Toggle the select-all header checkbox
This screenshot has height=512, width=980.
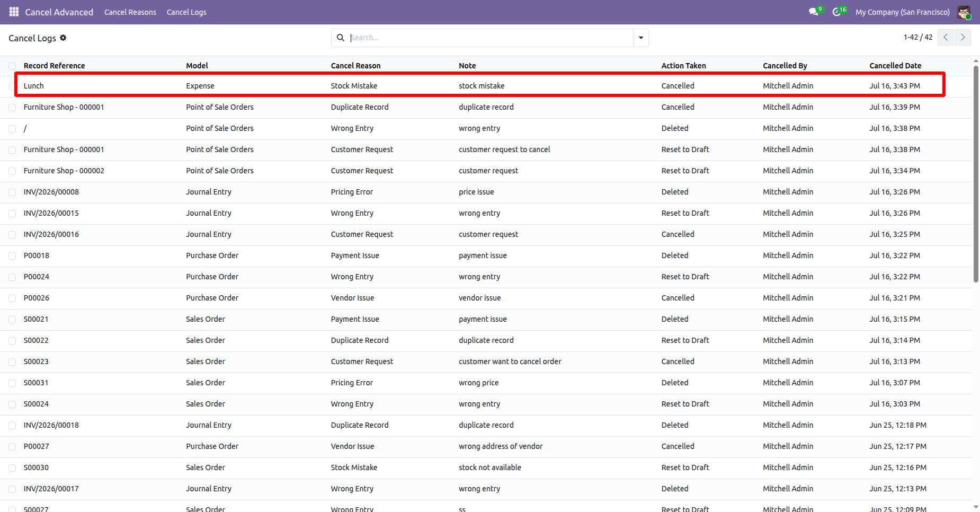12,66
